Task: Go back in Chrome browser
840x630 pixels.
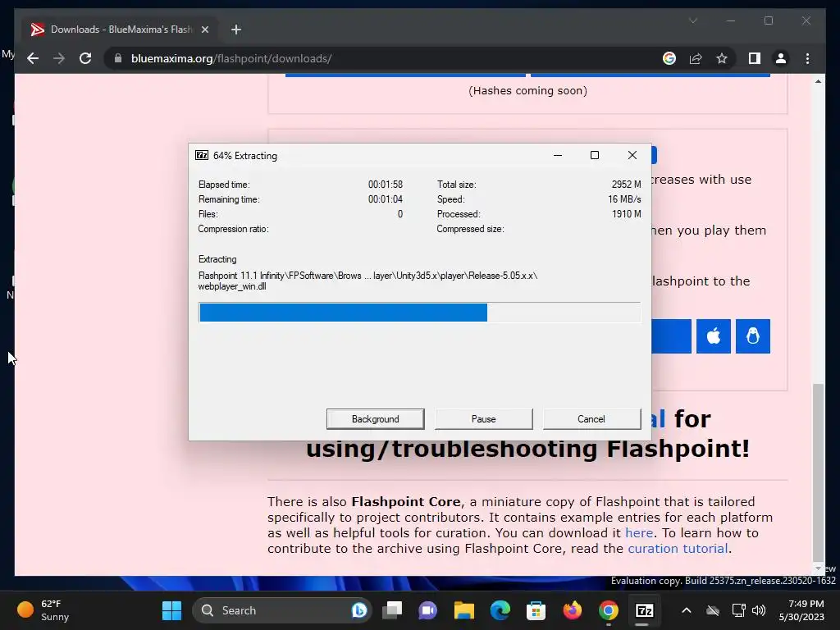Action: click(33, 58)
